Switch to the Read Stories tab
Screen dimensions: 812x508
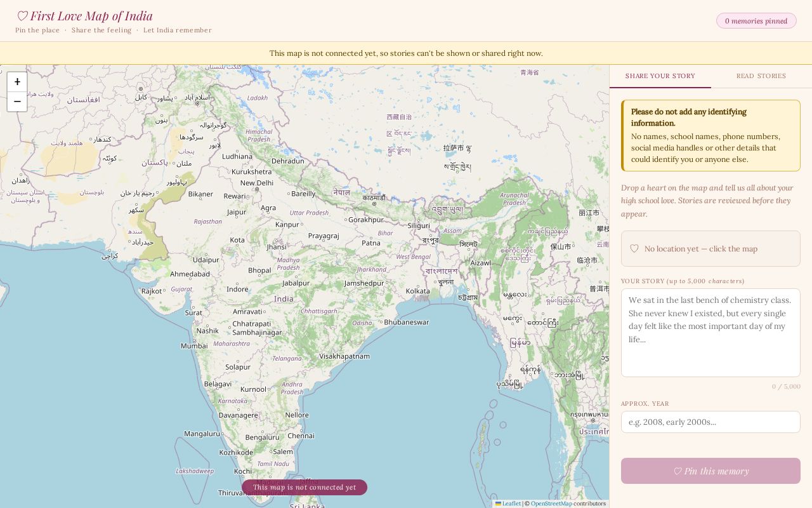click(x=761, y=76)
